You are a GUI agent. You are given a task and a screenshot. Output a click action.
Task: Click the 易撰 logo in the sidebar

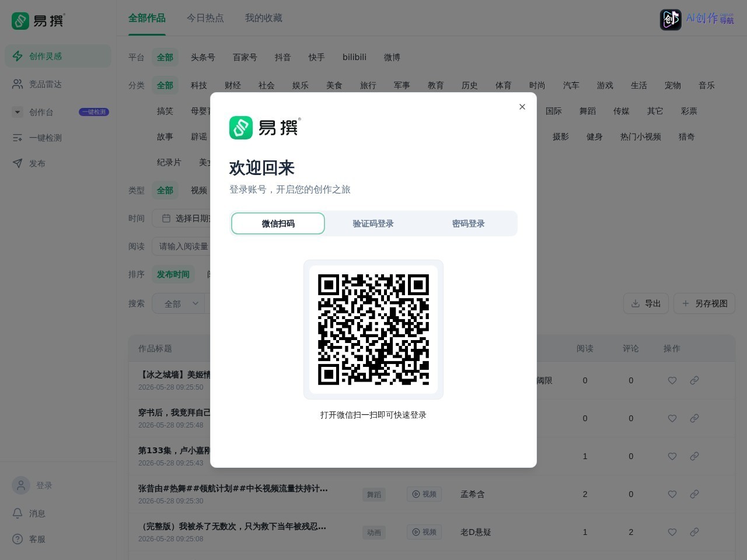(x=39, y=21)
